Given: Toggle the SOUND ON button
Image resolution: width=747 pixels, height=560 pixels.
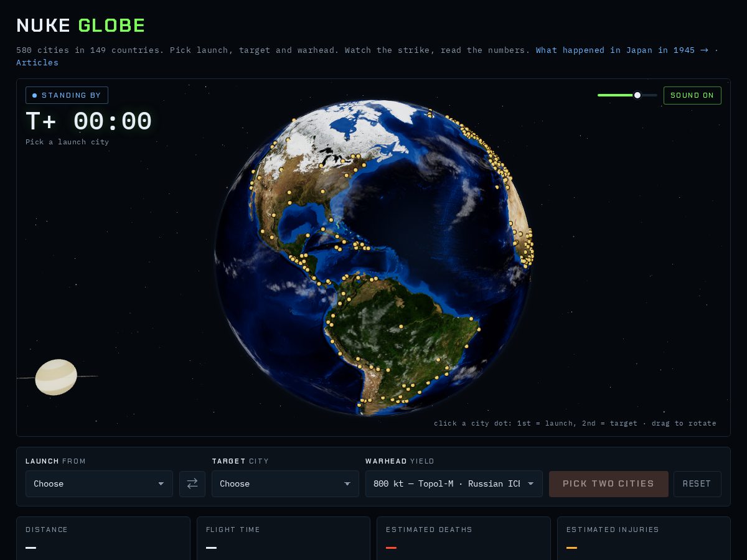Looking at the screenshot, I should (692, 95).
